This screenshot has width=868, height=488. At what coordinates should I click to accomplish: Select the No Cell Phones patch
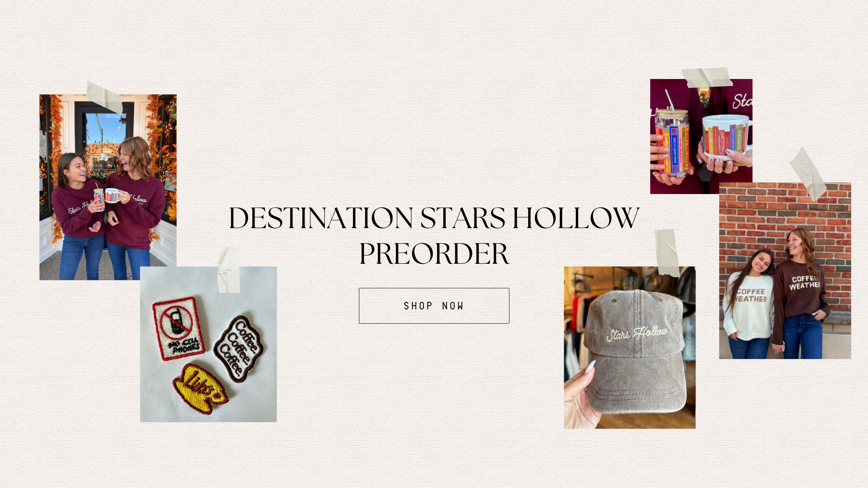coord(178,329)
